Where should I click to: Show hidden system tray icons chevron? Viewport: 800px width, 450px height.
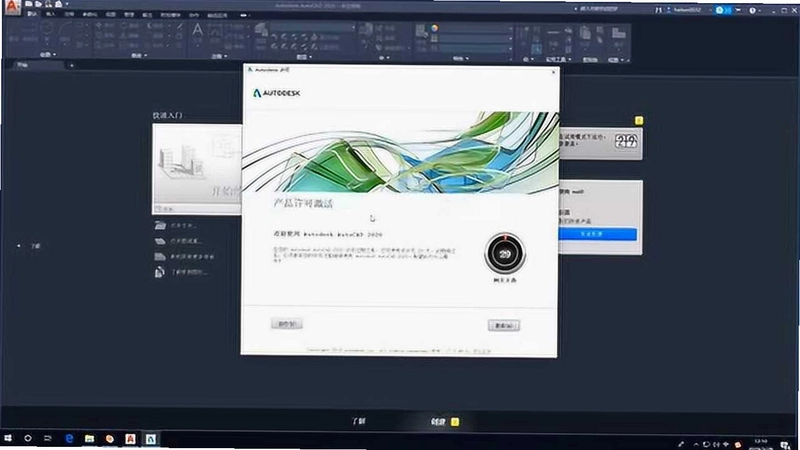click(x=696, y=444)
